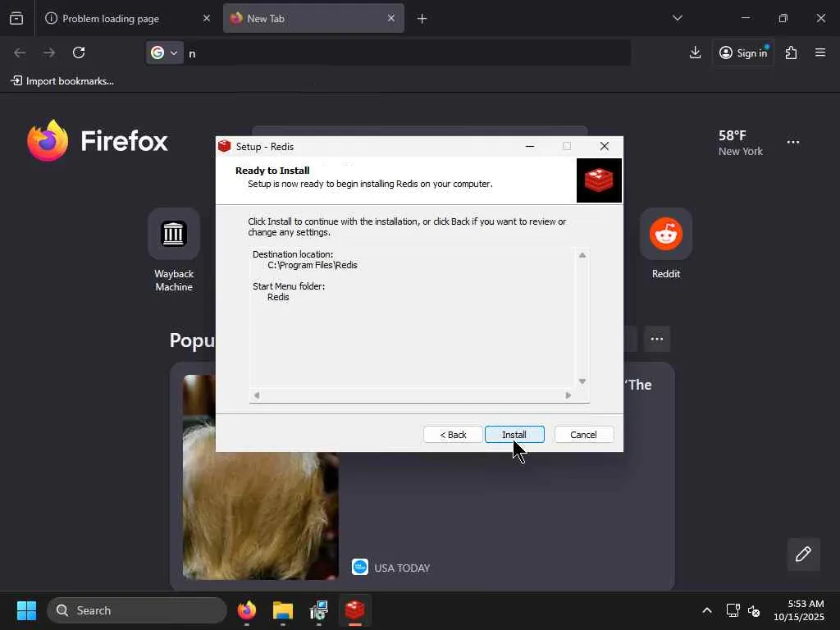Open the Downloads panel

point(695,52)
